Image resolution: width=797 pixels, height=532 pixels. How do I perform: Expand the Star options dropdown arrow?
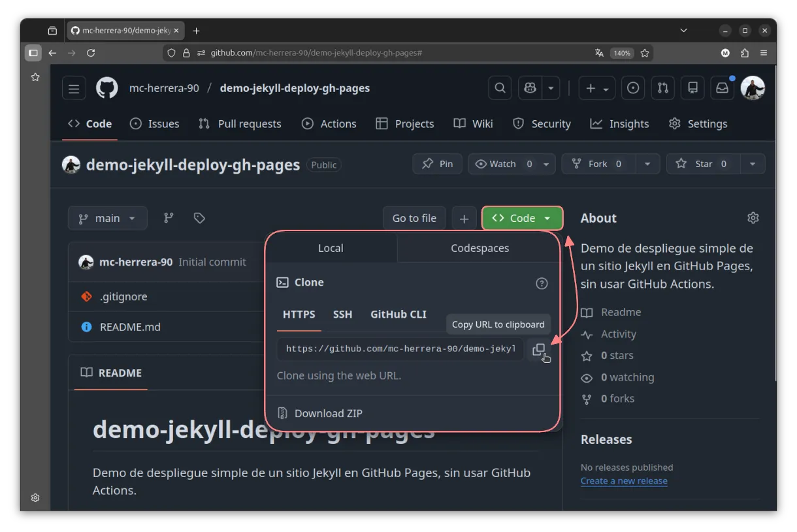753,163
